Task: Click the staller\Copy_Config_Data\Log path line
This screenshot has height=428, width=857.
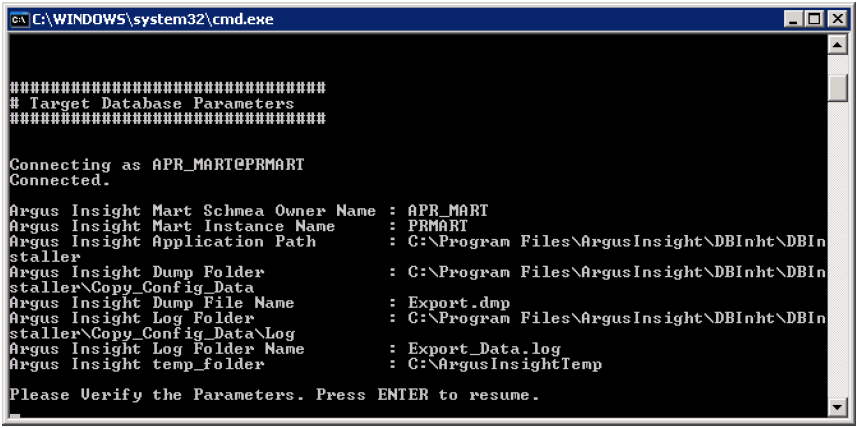Action: 152,333
